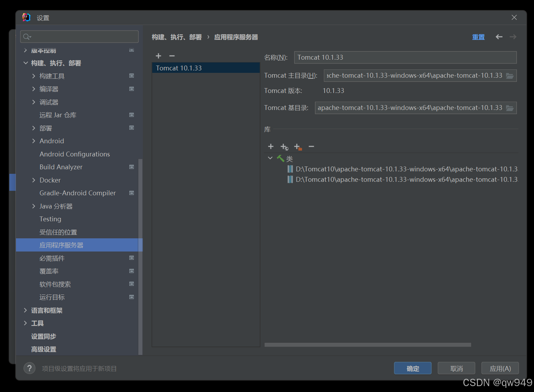Open Android Configurations settings page
534x392 pixels.
[x=75, y=154]
